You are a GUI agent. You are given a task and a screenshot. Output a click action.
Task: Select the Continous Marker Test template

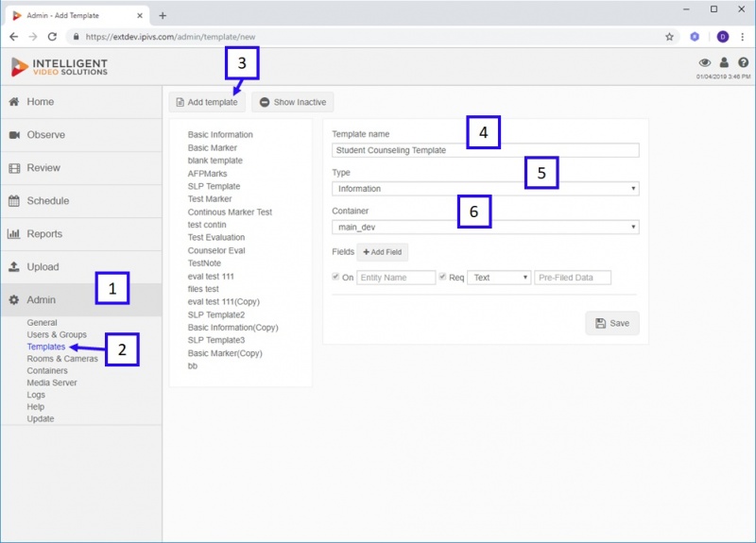pyautogui.click(x=230, y=212)
